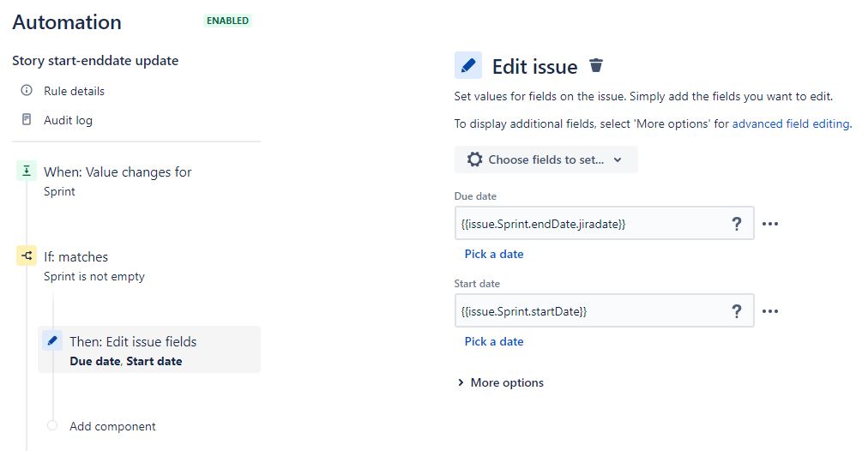Click into the Start date input field
The width and height of the screenshot is (868, 451).
(604, 310)
